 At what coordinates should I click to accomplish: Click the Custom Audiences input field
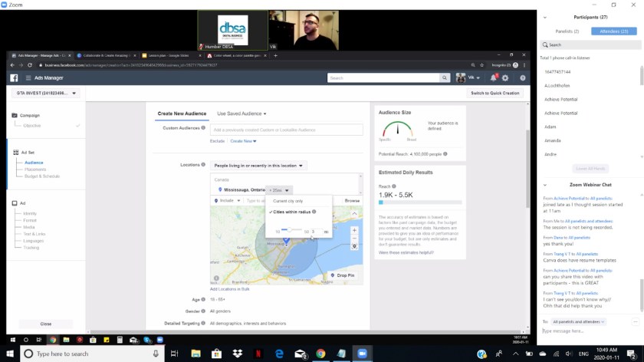tap(287, 130)
